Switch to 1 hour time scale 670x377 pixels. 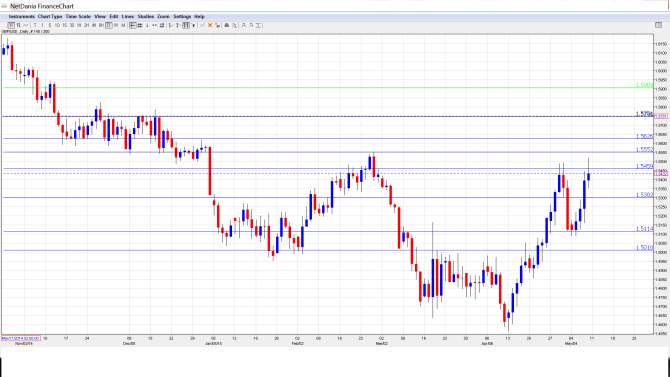point(79,26)
